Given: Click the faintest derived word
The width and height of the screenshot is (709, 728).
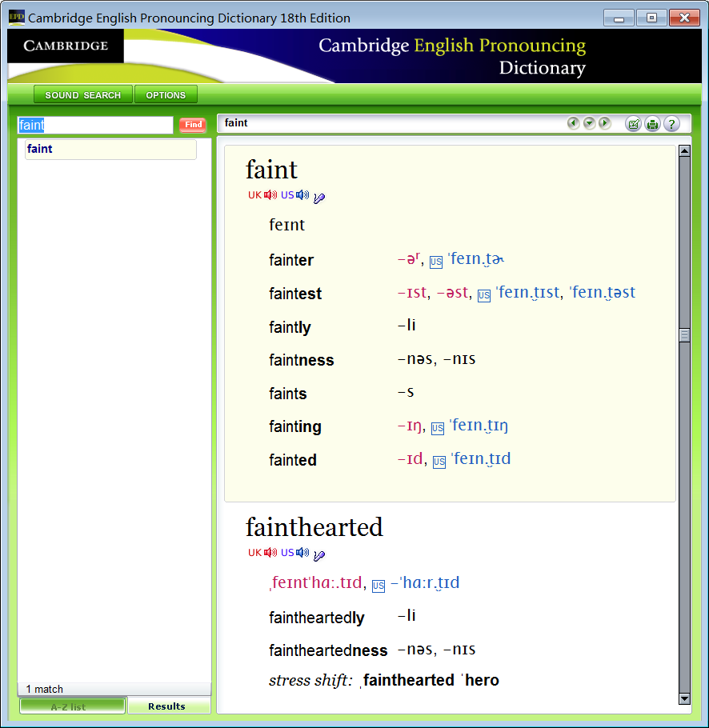Looking at the screenshot, I should click(295, 294).
